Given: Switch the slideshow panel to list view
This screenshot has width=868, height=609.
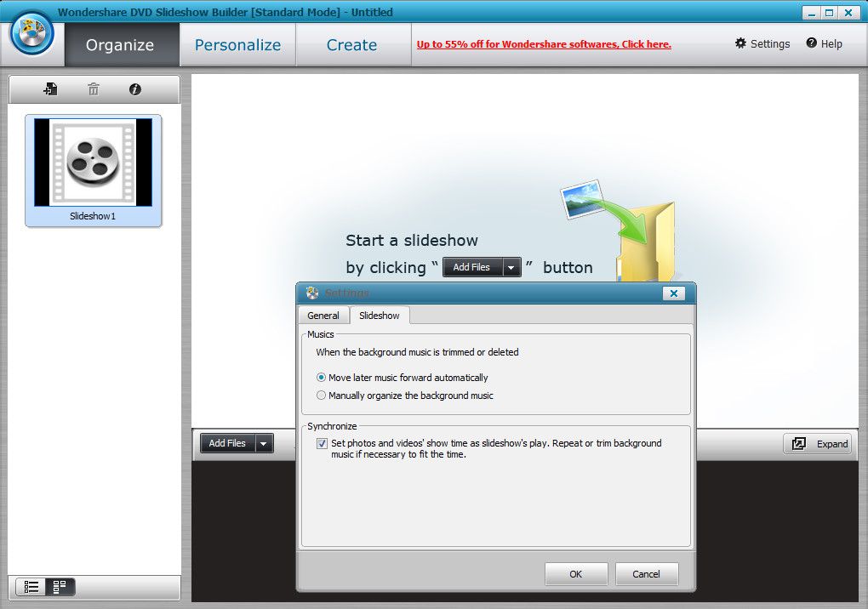Looking at the screenshot, I should pos(31,587).
